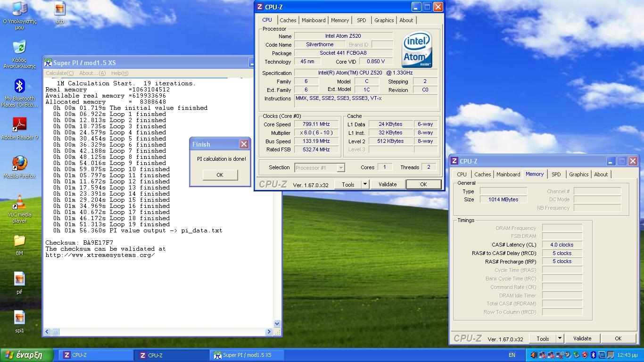Open the Recycle Bin desktop icon
Viewport: 644px width, 362px height.
click(x=19, y=55)
